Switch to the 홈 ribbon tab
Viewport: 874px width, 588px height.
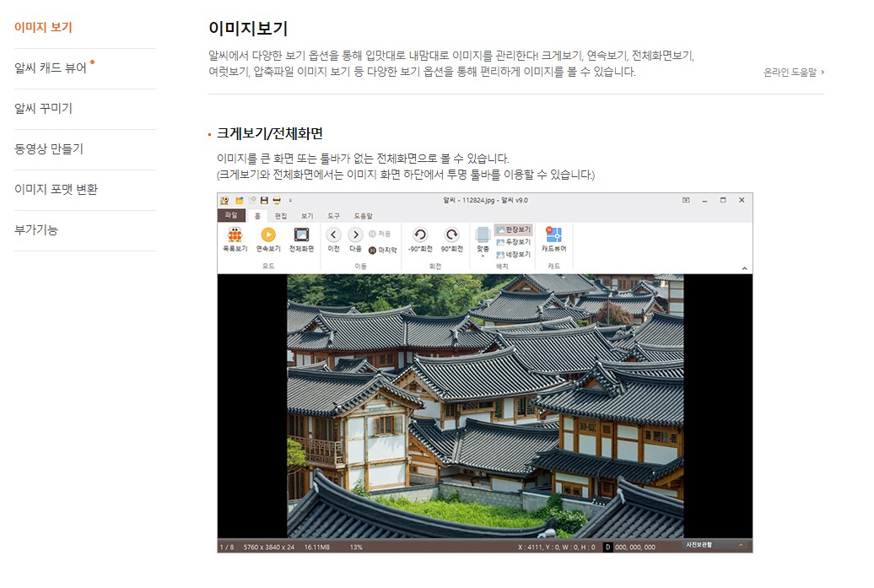point(257,216)
